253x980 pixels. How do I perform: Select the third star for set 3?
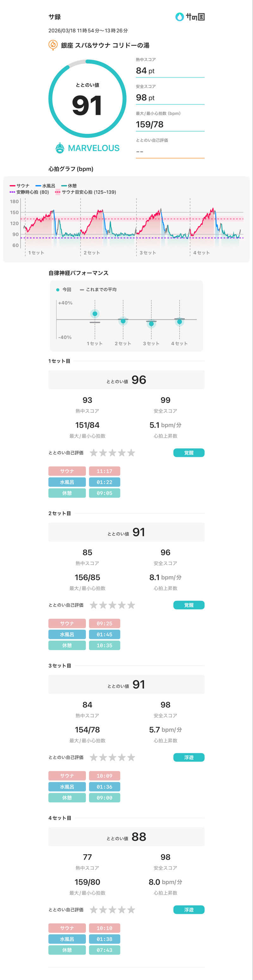[x=113, y=757]
